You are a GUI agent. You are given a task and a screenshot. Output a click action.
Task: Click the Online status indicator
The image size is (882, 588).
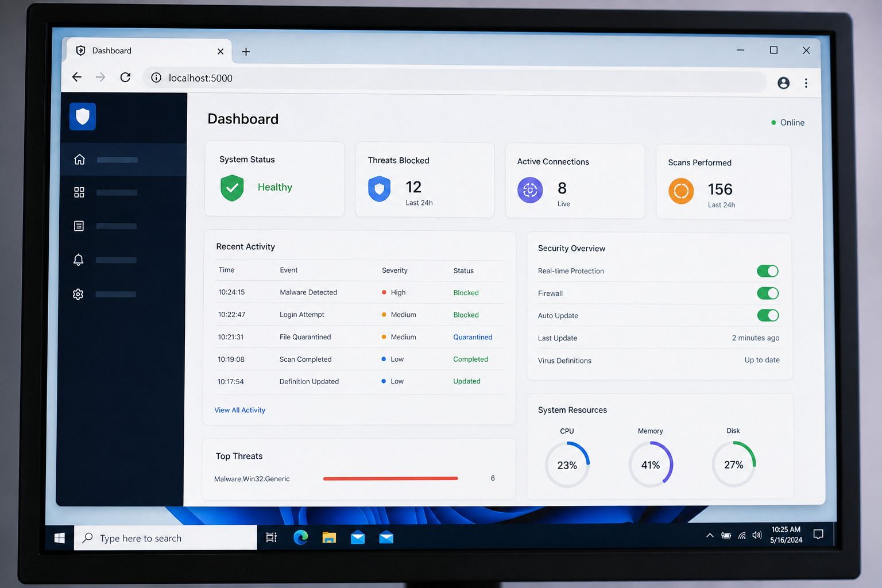pos(788,122)
